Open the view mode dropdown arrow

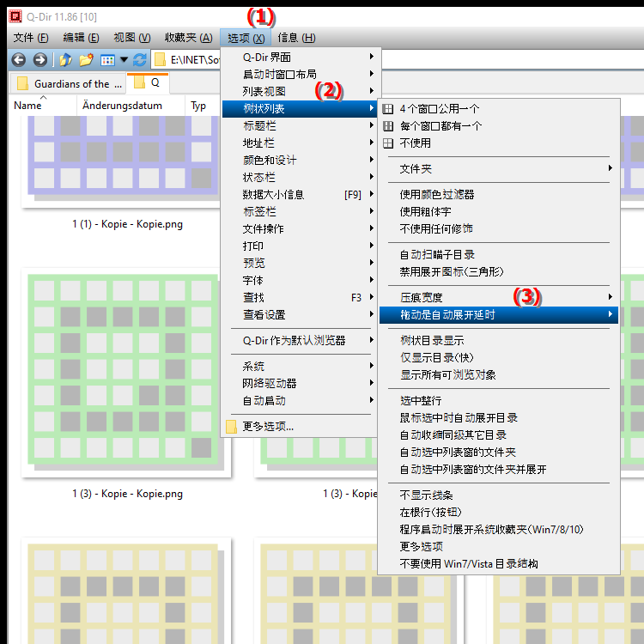click(124, 60)
